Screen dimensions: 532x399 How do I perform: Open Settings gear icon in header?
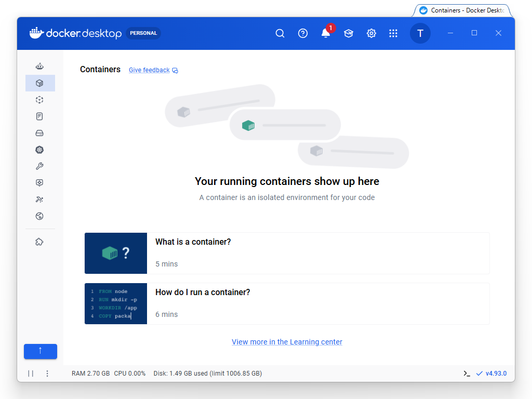pos(371,33)
